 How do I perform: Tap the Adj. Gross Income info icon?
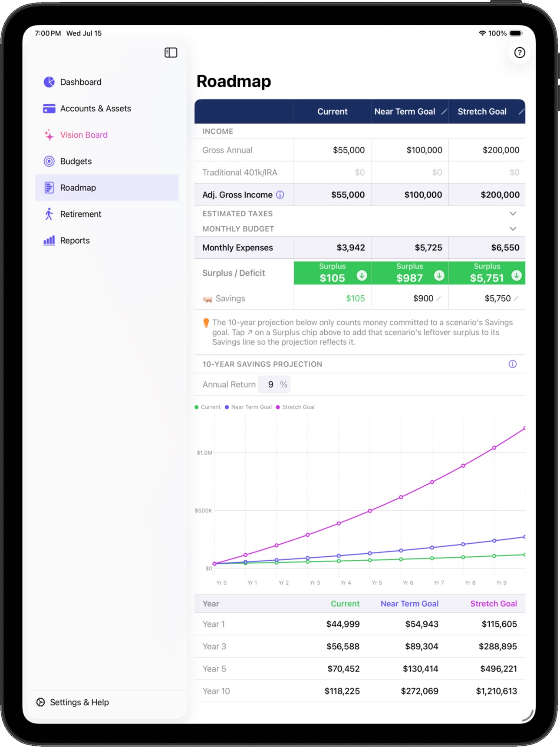click(x=280, y=195)
